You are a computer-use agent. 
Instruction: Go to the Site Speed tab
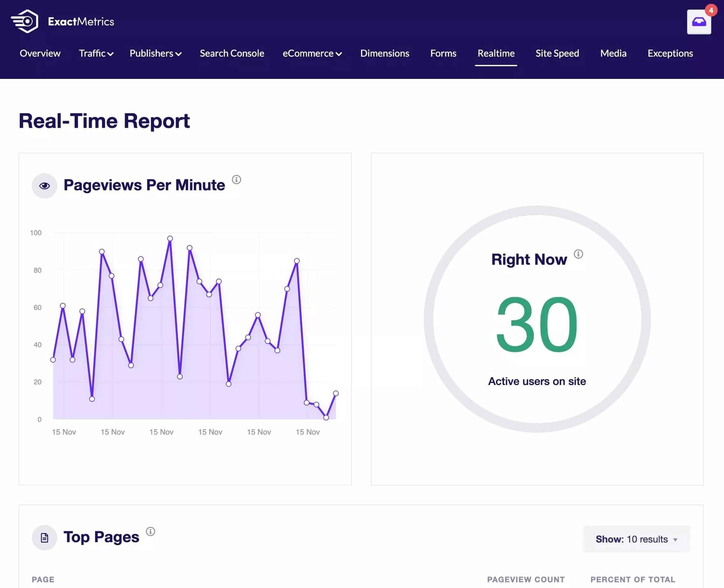(x=557, y=53)
